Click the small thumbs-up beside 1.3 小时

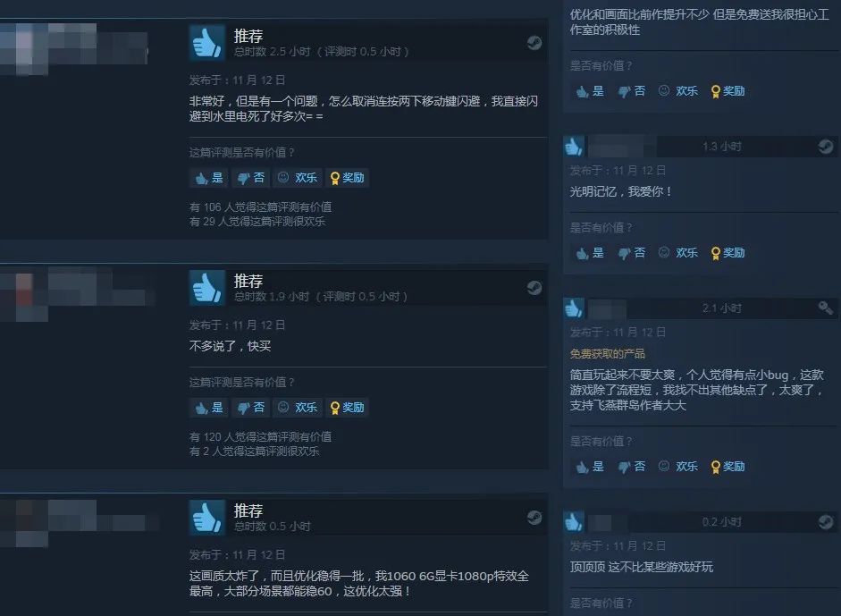[x=574, y=146]
